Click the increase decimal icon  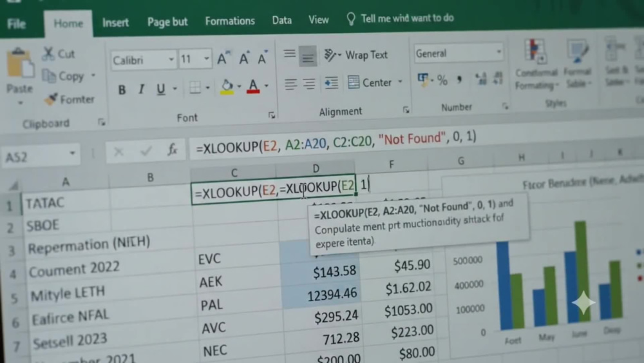click(480, 78)
